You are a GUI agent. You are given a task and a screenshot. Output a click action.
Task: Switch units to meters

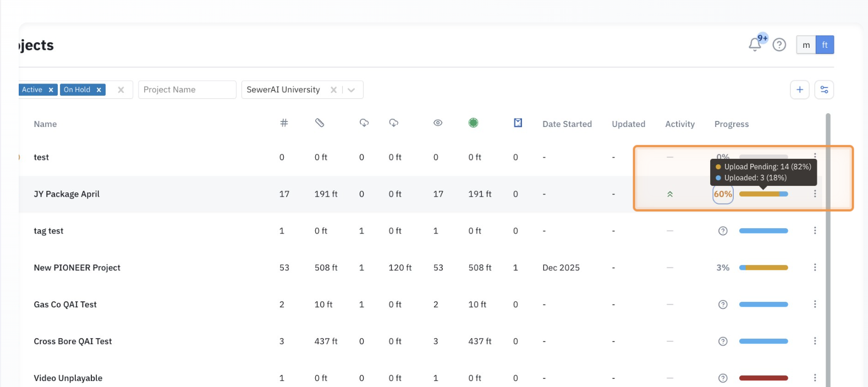[806, 45]
